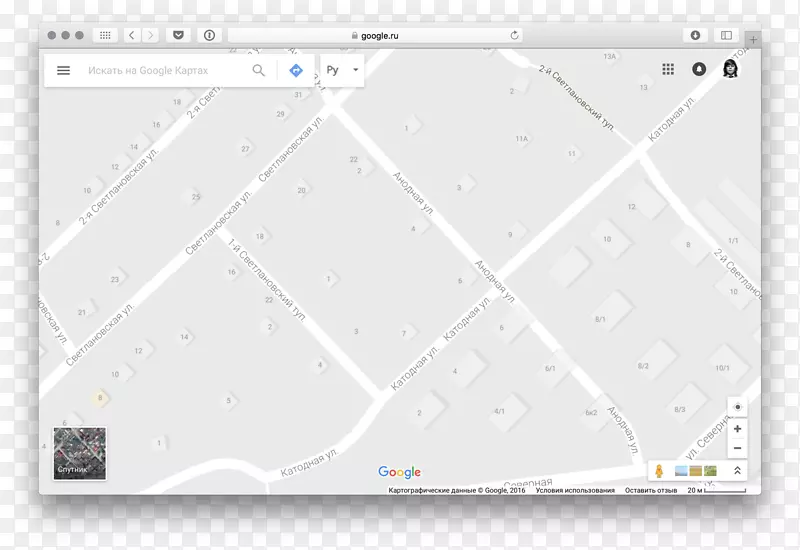
Task: Click the Оставить отзыв feedback link
Action: [x=651, y=491]
